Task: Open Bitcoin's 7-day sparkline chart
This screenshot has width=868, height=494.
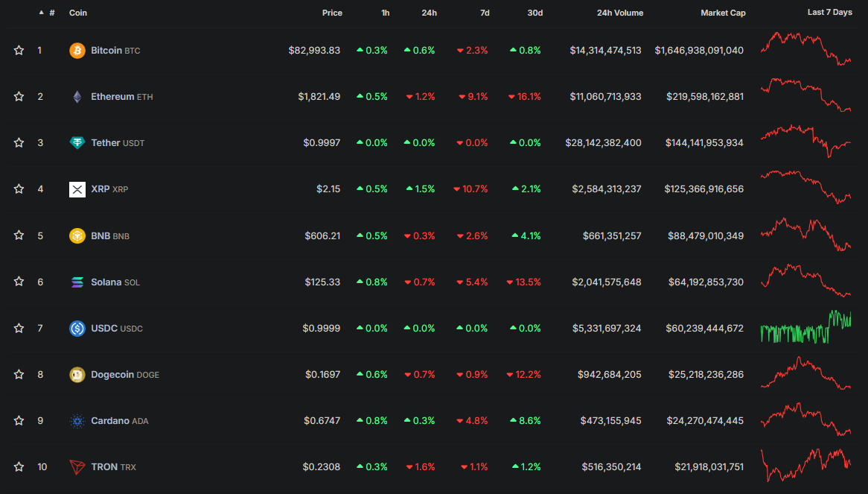Action: coord(806,48)
